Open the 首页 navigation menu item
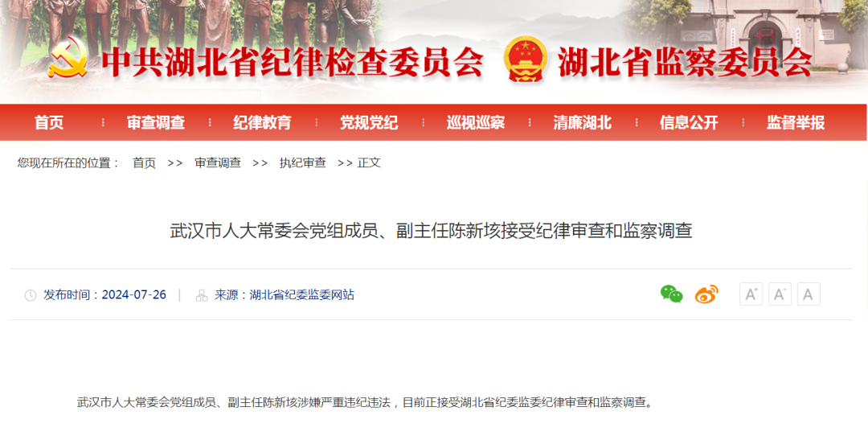This screenshot has height=440, width=868. point(49,122)
